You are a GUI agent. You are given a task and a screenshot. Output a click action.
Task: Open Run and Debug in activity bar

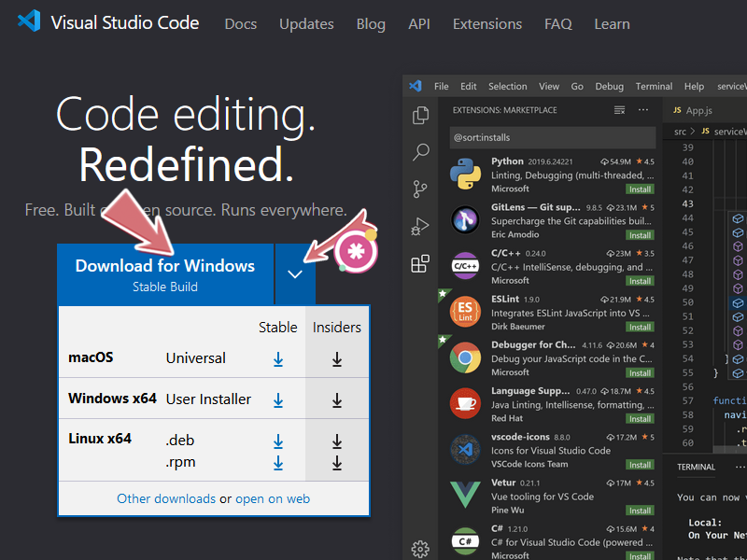coord(420,226)
